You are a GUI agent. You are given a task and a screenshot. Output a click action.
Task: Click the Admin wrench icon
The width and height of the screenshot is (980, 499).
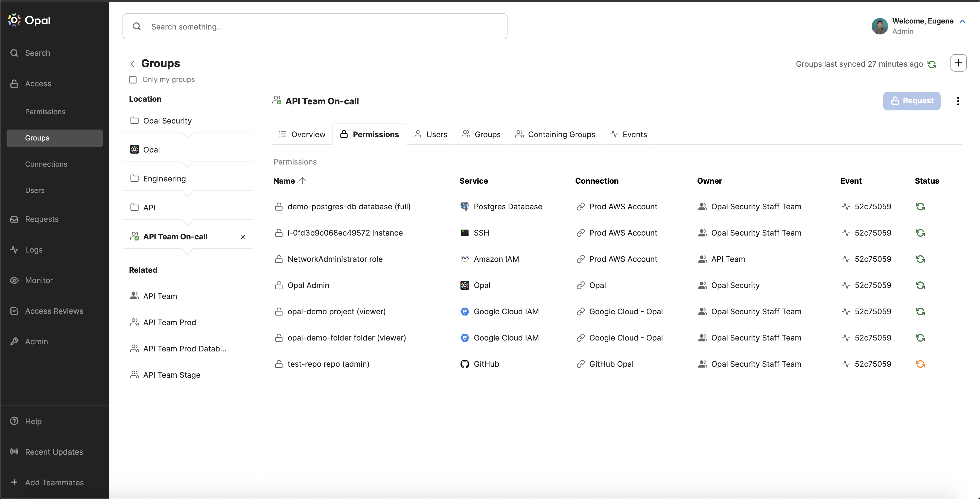[x=14, y=342]
